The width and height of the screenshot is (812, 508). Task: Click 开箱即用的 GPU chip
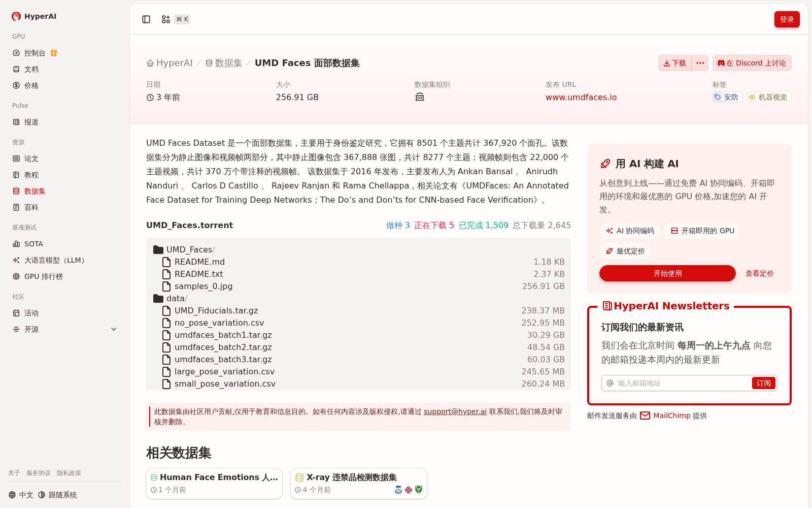[702, 231]
